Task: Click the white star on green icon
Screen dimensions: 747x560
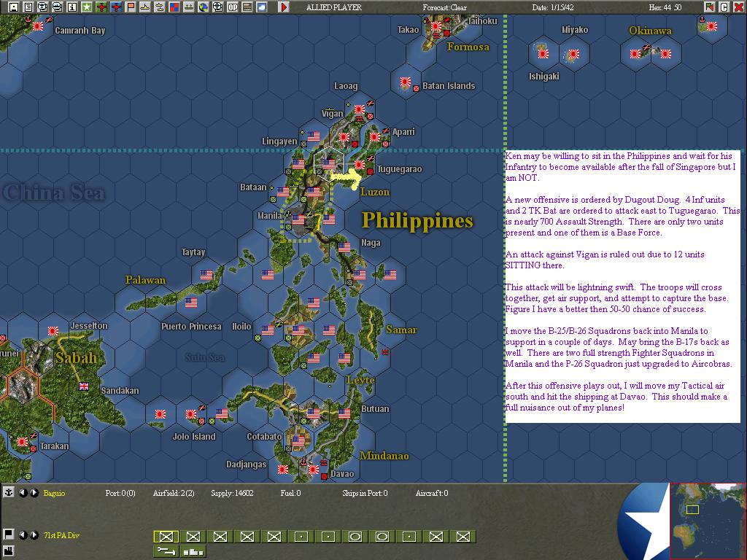Action: tap(87, 7)
